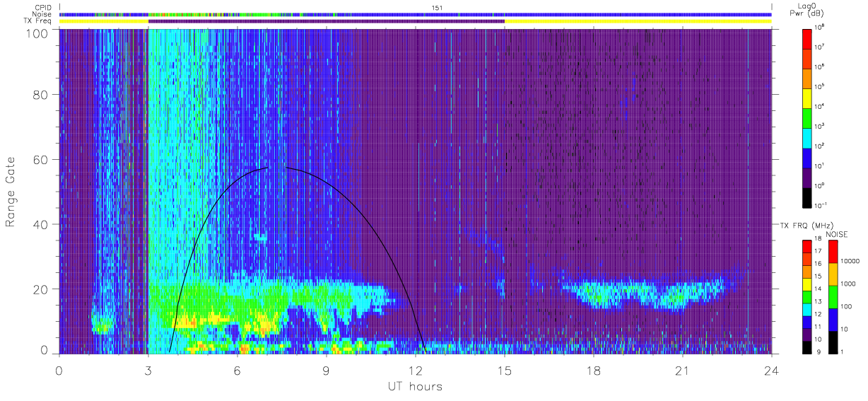Click the 3 tick on UT hours axis
Image resolution: width=868 pixels, height=401 pixels.
(x=148, y=371)
